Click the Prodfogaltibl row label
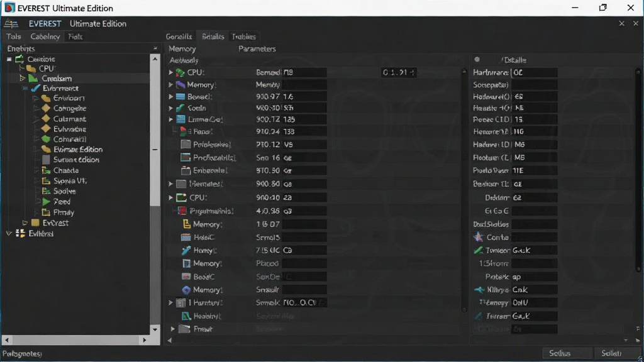The width and height of the screenshot is (644, 362). point(214,158)
